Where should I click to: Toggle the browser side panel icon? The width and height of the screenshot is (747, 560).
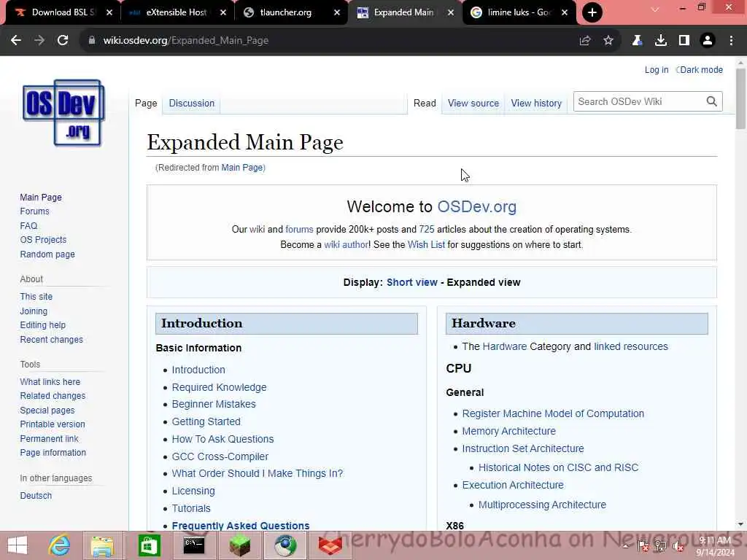click(x=684, y=41)
